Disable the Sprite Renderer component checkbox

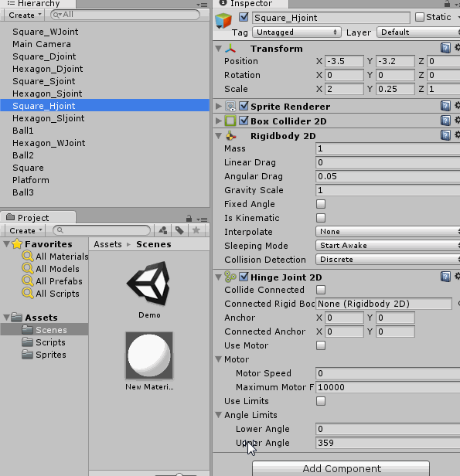pyautogui.click(x=244, y=106)
